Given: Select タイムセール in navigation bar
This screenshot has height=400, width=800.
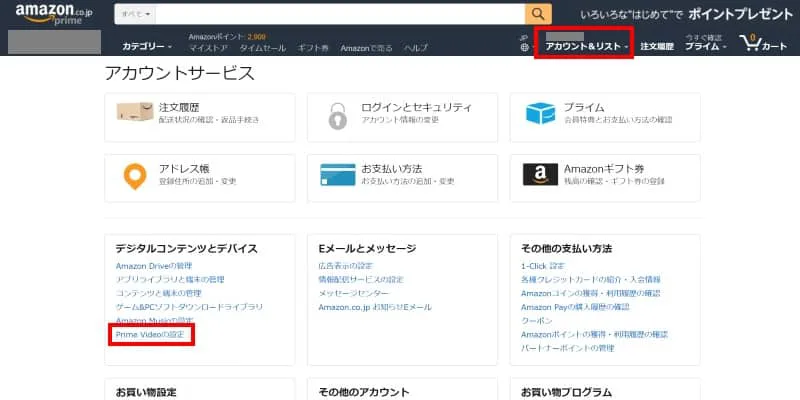Looking at the screenshot, I should pos(260,48).
